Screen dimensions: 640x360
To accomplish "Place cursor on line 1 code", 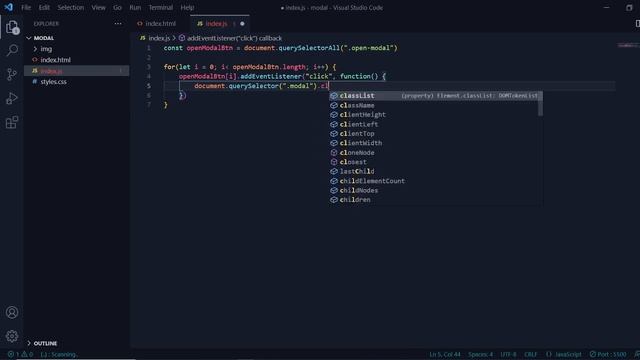I will (x=280, y=48).
